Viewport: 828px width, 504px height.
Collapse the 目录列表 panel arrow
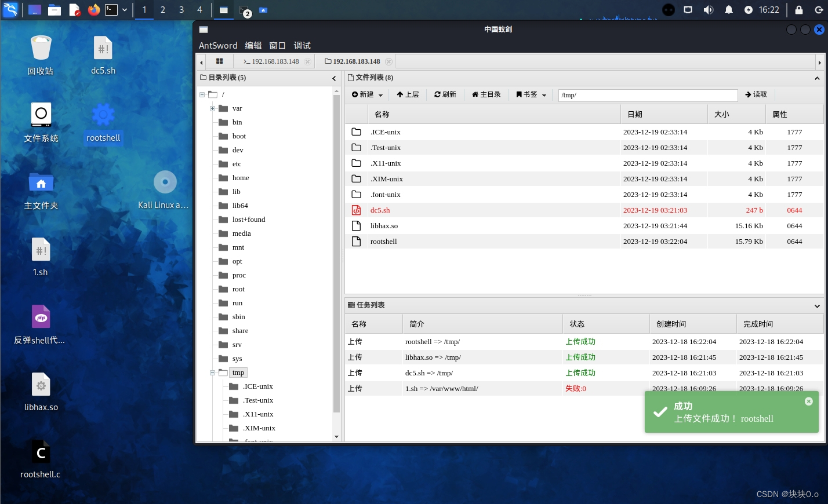tap(334, 78)
